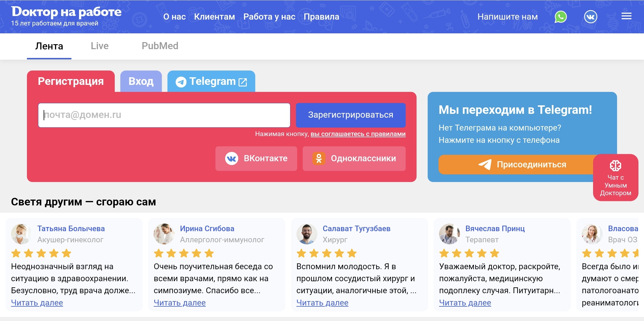Open Власова profile name
The width and height of the screenshot is (644, 321).
click(623, 229)
